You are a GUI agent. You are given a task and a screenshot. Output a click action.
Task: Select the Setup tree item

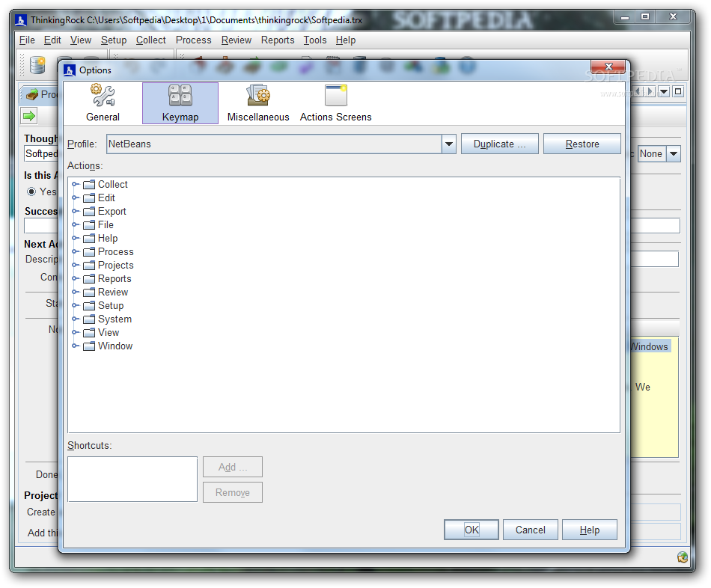point(111,306)
